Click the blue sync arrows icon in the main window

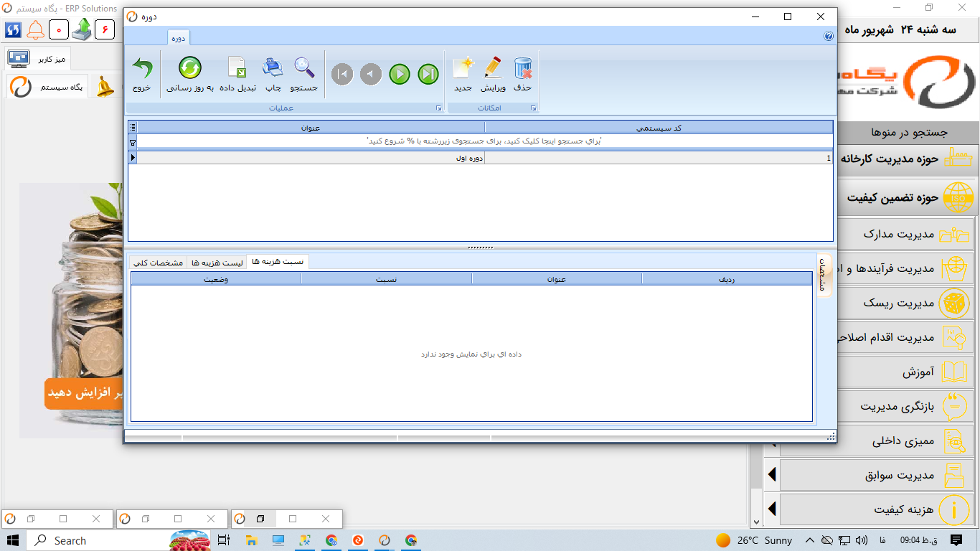coord(13,29)
